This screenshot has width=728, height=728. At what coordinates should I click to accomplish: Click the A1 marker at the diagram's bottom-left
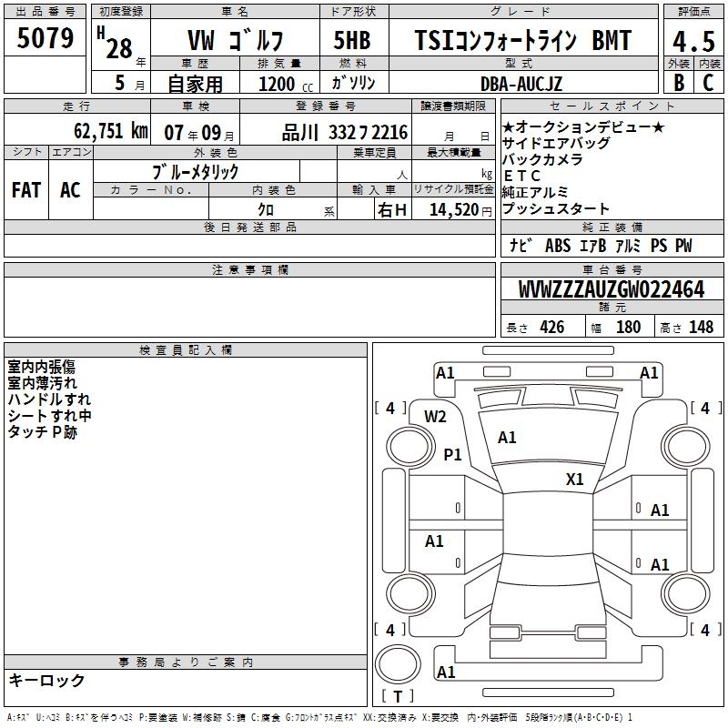coord(446,672)
